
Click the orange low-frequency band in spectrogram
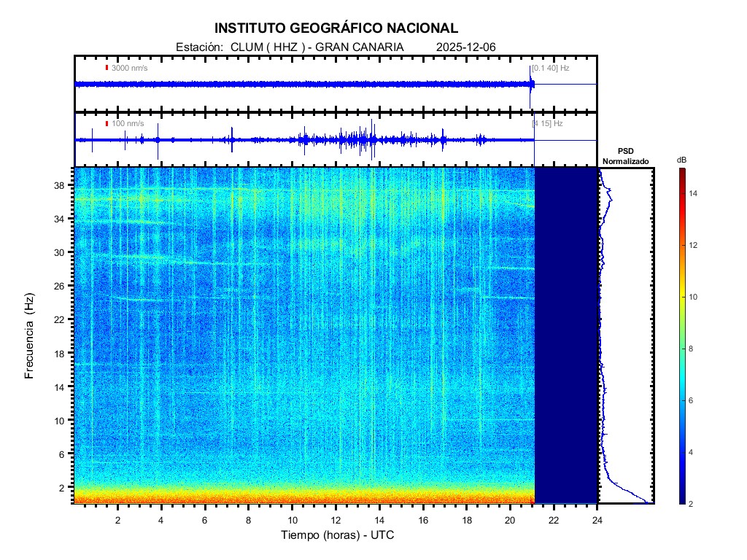pos(292,499)
